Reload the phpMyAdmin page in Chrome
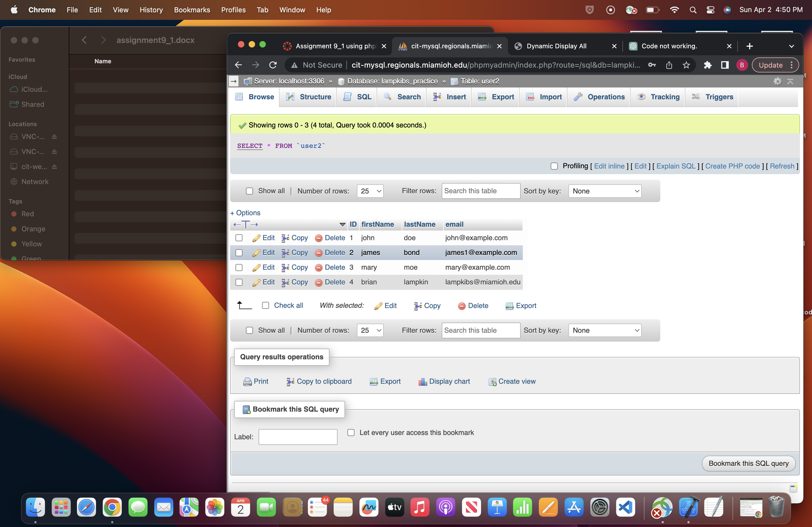The width and height of the screenshot is (812, 527). pyautogui.click(x=273, y=65)
